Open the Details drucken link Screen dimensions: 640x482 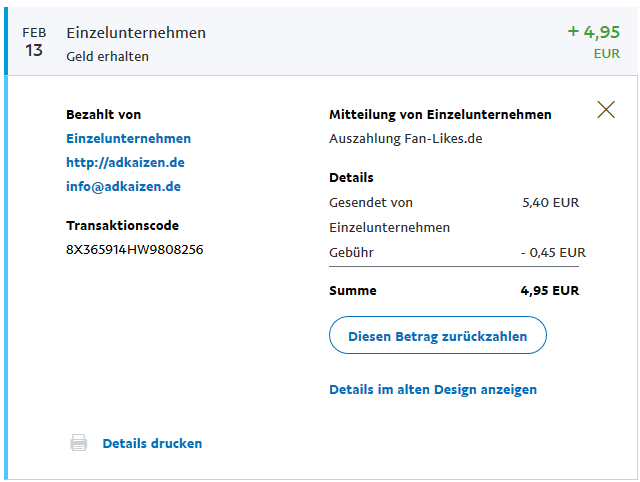click(x=152, y=443)
